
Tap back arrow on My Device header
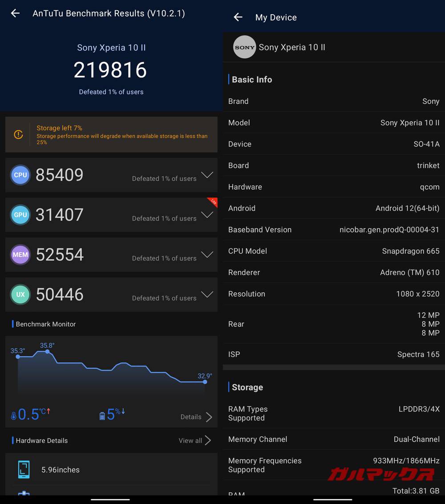238,17
